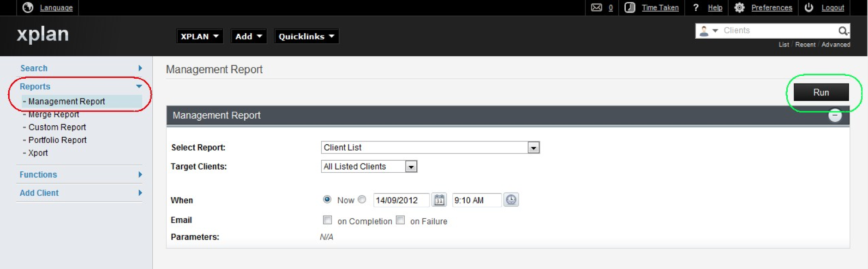Open the calendar date picker icon
This screenshot has height=269, width=868.
439,200
